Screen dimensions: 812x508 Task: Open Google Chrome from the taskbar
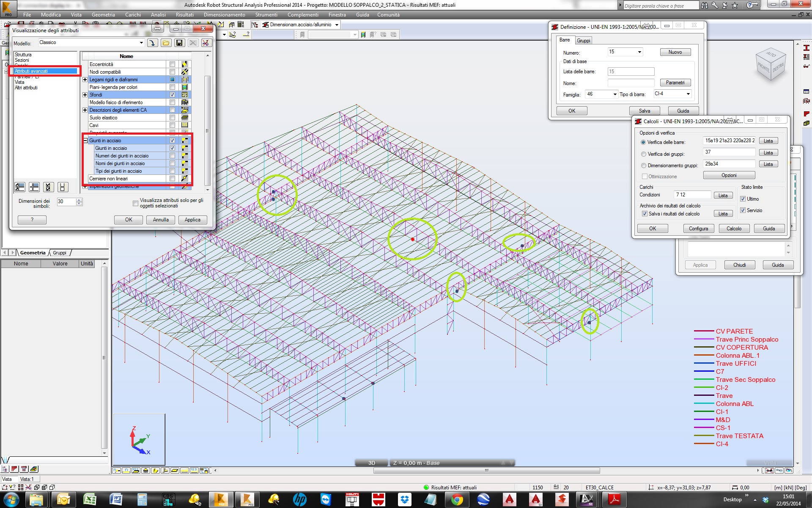pos(457,500)
